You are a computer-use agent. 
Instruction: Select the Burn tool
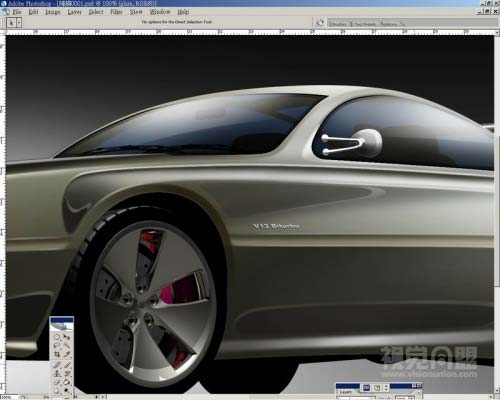click(x=67, y=391)
